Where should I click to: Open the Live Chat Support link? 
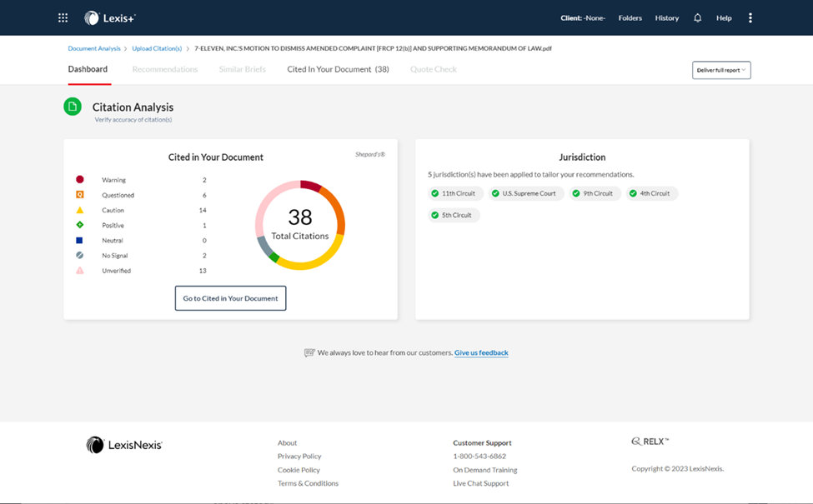pos(480,483)
